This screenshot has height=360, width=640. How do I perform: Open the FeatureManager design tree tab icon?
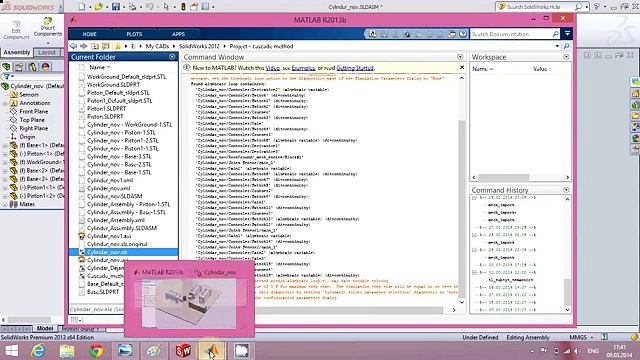pos(7,67)
